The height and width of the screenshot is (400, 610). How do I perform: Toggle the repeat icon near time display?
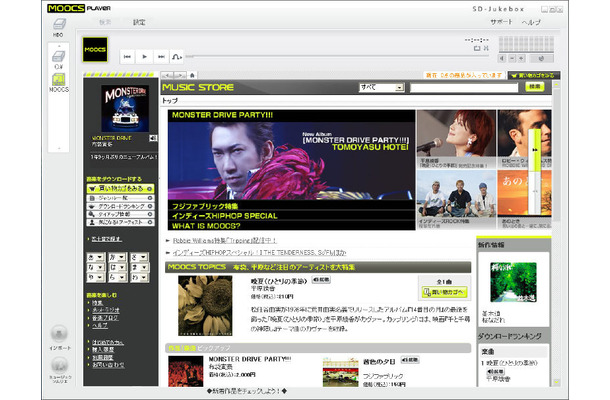tap(477, 48)
